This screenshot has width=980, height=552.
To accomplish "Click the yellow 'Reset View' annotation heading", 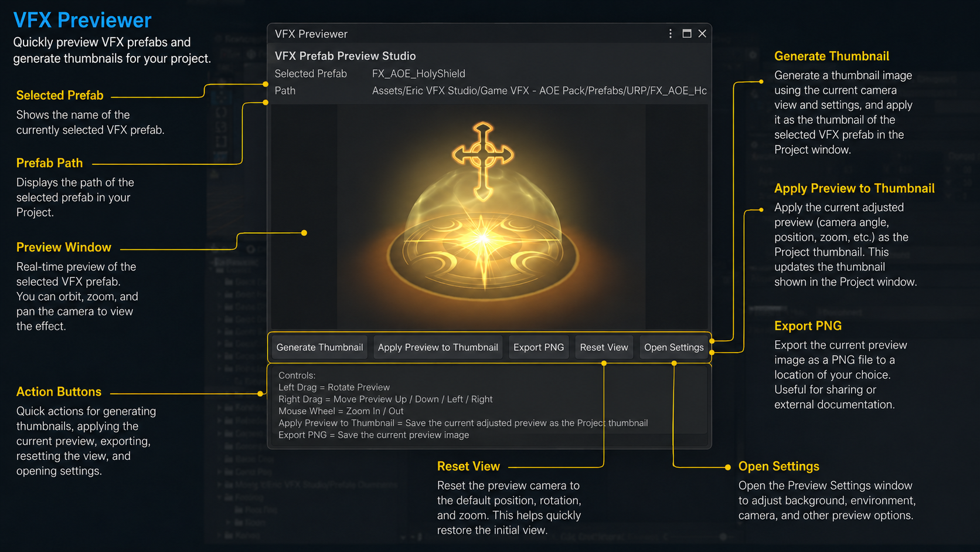I will coord(468,466).
